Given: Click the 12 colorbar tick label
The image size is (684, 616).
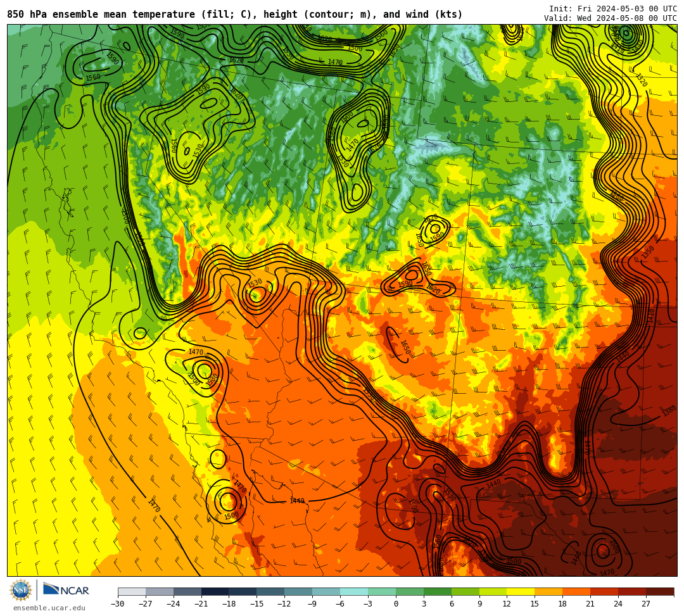Looking at the screenshot, I should [507, 604].
